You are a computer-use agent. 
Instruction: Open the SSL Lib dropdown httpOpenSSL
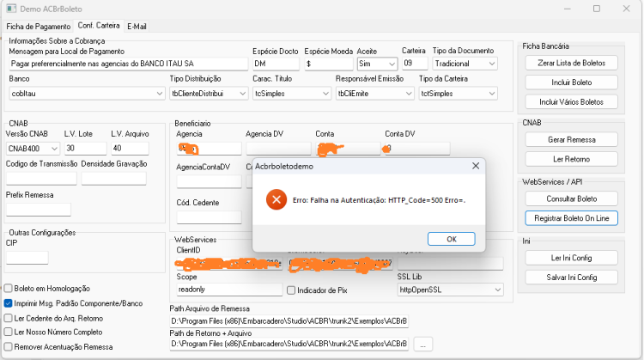[450, 290]
